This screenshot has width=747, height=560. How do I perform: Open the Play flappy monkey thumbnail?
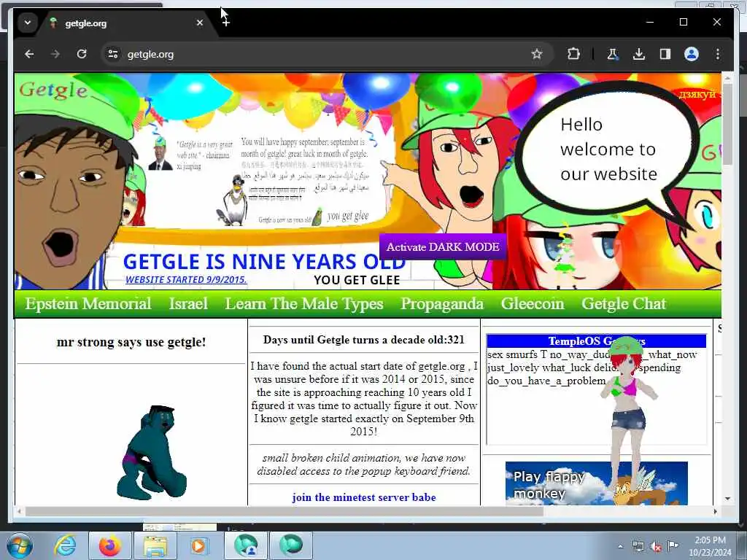[x=597, y=483]
